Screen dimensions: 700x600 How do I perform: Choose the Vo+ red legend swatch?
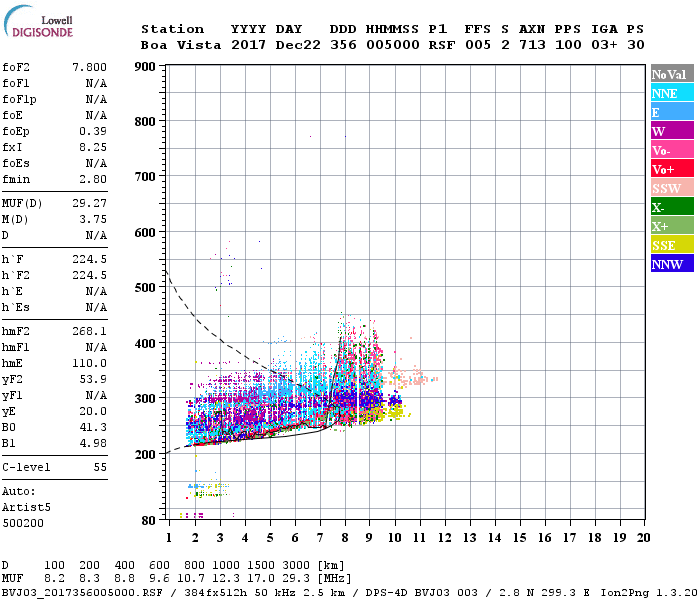click(672, 169)
